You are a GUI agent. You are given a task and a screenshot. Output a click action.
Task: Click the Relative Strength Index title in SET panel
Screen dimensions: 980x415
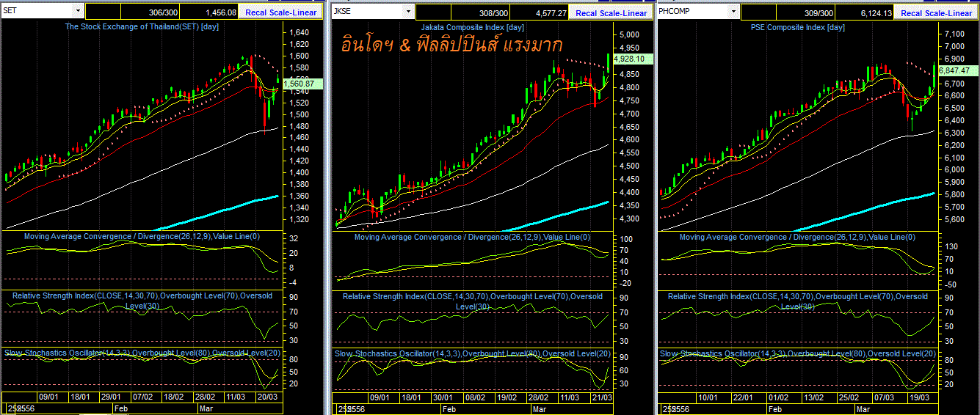point(142,300)
